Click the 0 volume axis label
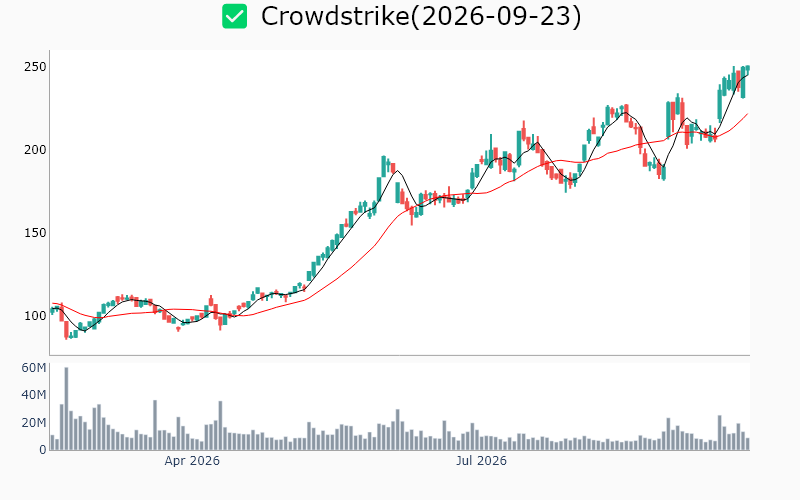 [43, 450]
